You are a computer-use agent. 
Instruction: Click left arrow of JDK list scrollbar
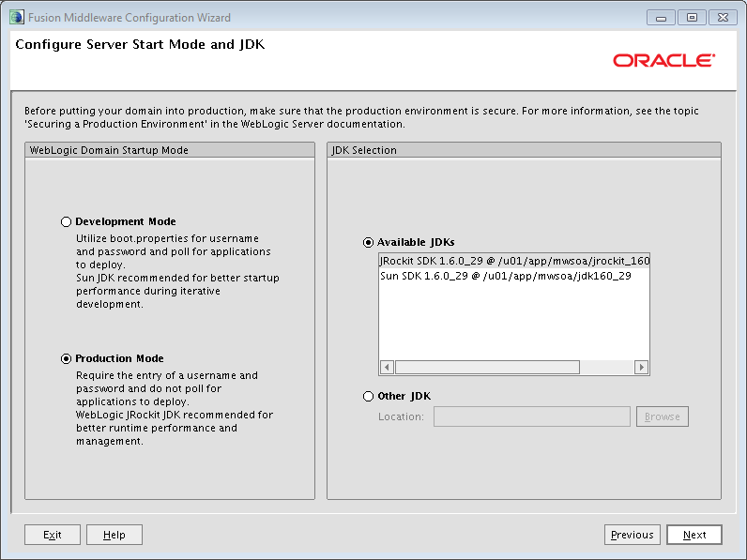[x=387, y=367]
